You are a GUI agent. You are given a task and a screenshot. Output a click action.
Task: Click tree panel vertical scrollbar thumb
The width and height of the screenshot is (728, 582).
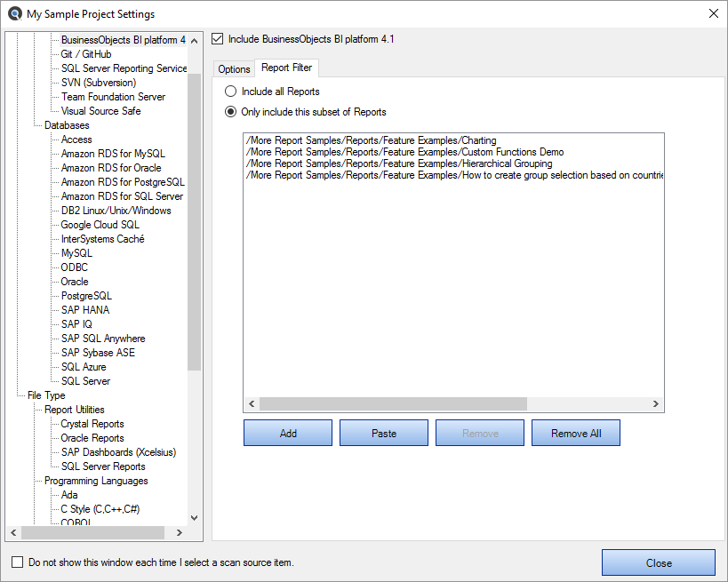pyautogui.click(x=194, y=222)
